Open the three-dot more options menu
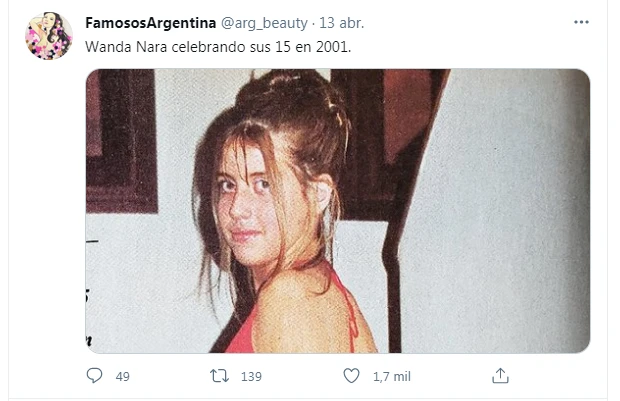The height and width of the screenshot is (401, 620). click(581, 22)
